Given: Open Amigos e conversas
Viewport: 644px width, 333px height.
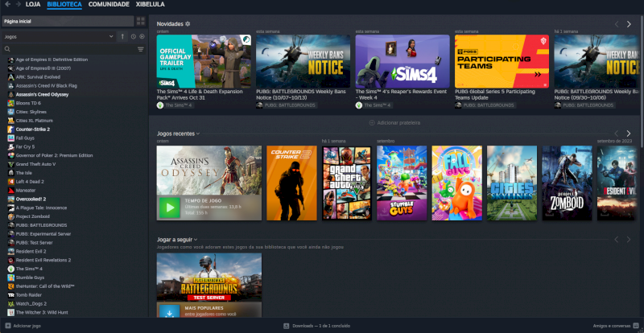Looking at the screenshot, I should (x=612, y=326).
